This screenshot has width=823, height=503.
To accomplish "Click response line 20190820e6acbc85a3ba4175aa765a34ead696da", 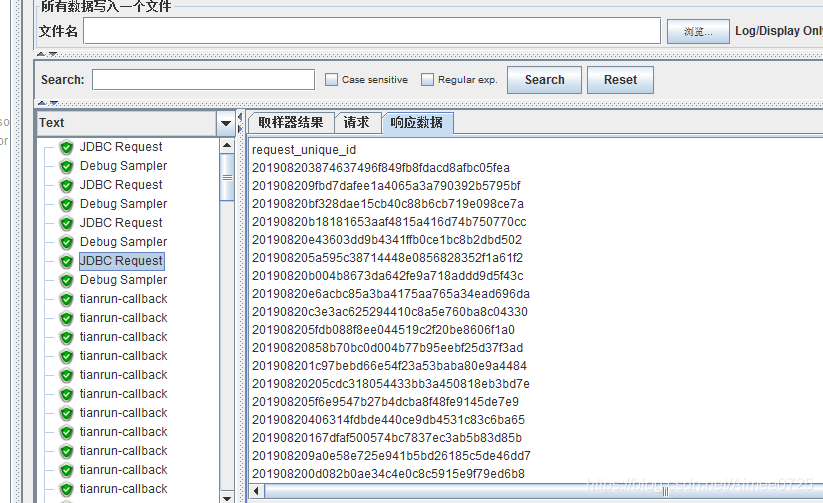I will [x=391, y=294].
